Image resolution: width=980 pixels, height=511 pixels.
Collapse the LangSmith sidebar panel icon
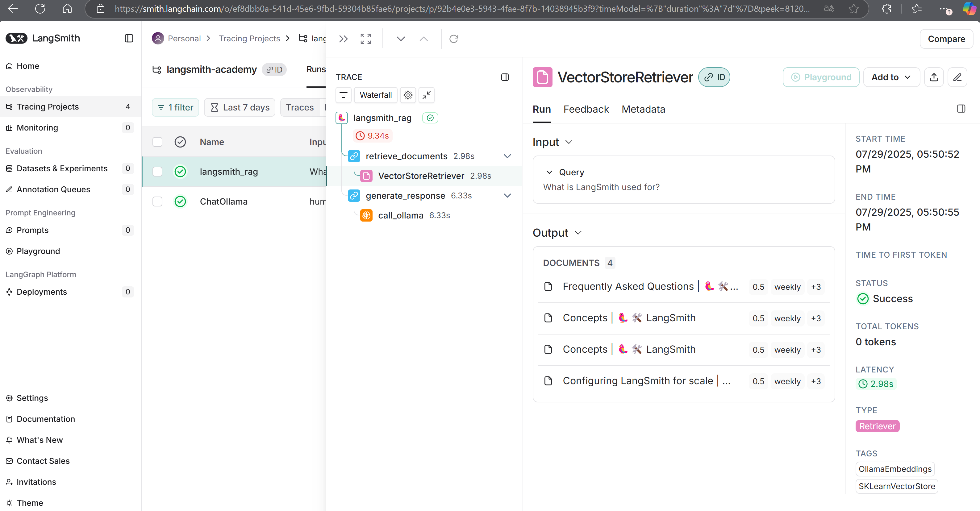click(x=129, y=38)
